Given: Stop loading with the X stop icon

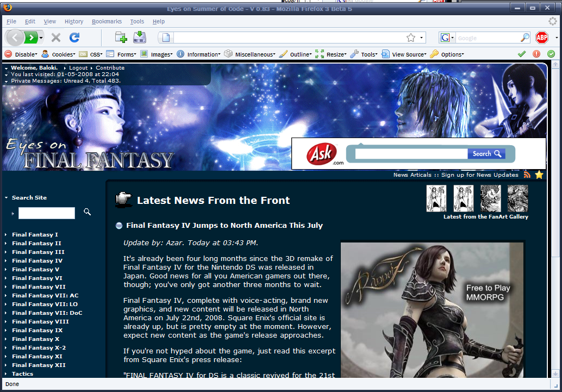Looking at the screenshot, I should click(55, 38).
